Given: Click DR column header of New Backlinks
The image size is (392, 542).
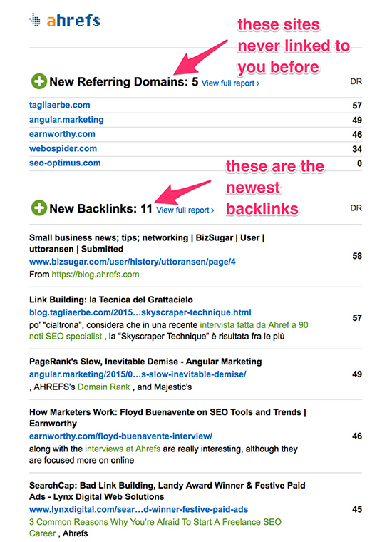Looking at the screenshot, I should pos(356,208).
